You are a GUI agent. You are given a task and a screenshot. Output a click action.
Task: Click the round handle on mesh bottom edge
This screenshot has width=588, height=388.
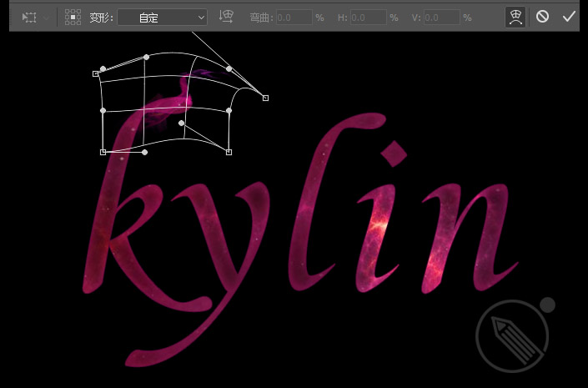click(x=145, y=152)
